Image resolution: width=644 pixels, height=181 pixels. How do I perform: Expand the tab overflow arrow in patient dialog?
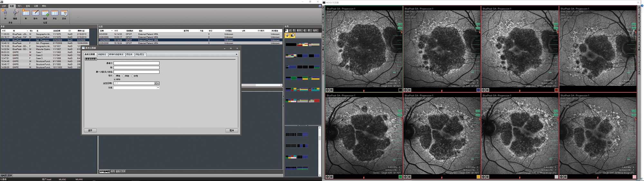[236, 54]
